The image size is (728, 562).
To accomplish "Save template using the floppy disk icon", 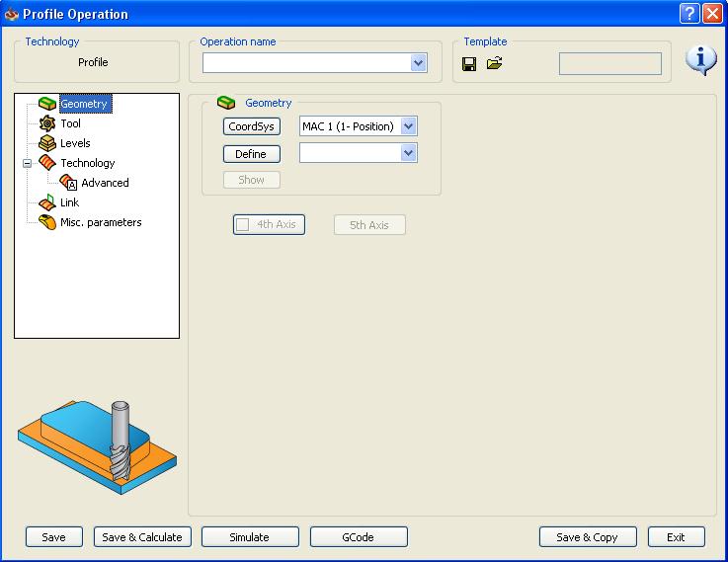I will click(469, 63).
